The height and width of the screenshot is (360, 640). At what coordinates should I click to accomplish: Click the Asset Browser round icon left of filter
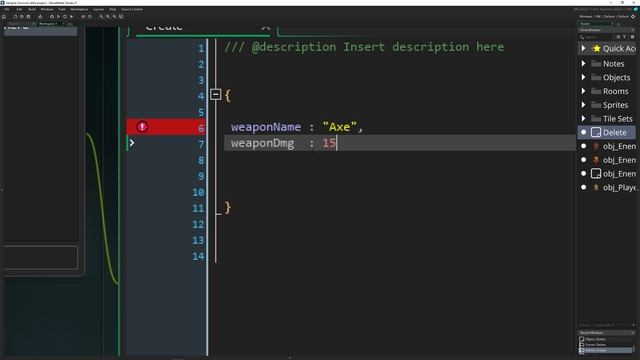click(x=618, y=37)
